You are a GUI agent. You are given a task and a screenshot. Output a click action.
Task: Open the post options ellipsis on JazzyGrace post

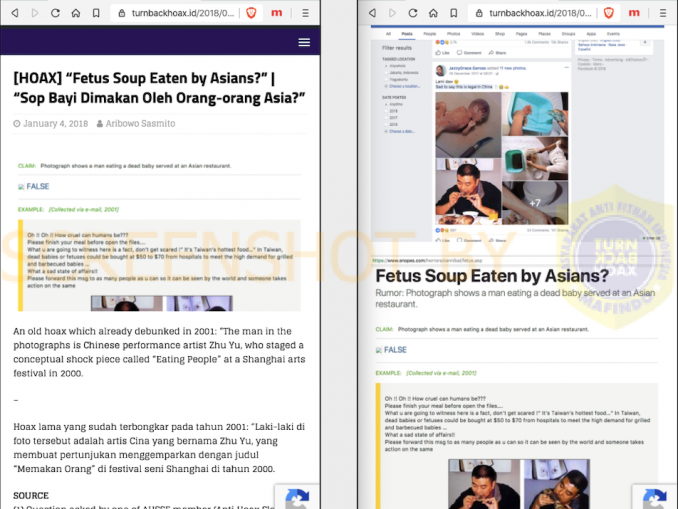pyautogui.click(x=566, y=68)
